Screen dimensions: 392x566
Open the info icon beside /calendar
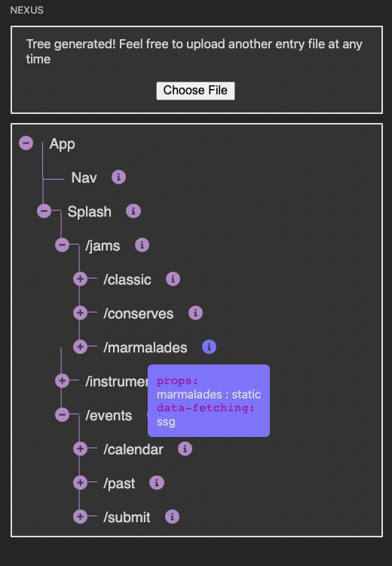click(185, 449)
